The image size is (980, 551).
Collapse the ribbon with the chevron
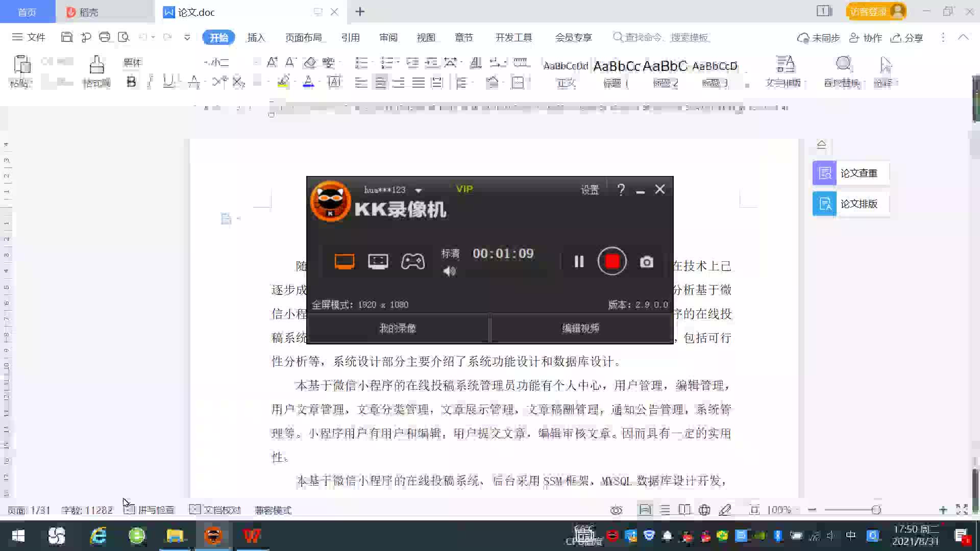(x=963, y=37)
